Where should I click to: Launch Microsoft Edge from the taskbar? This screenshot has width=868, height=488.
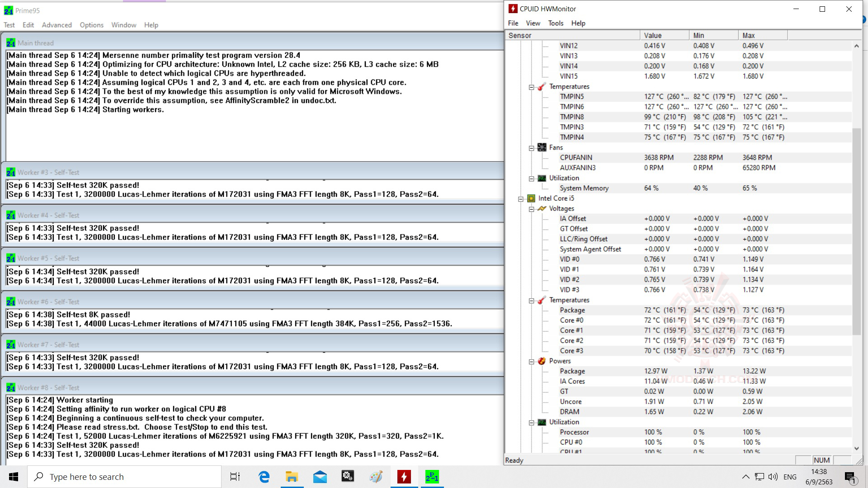pyautogui.click(x=264, y=477)
